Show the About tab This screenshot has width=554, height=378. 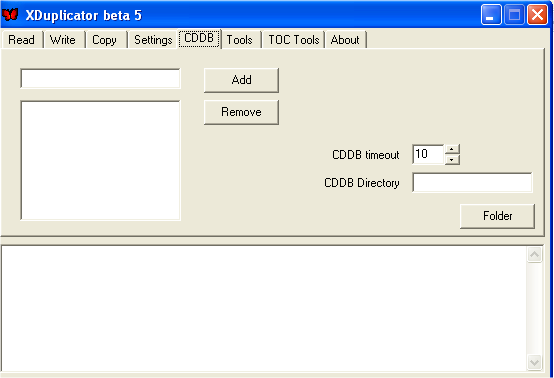point(345,40)
